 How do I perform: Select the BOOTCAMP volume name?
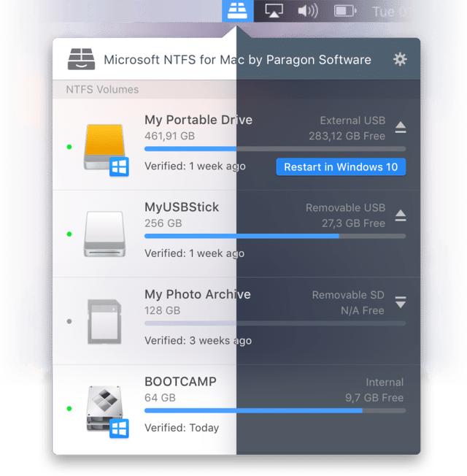click(180, 382)
